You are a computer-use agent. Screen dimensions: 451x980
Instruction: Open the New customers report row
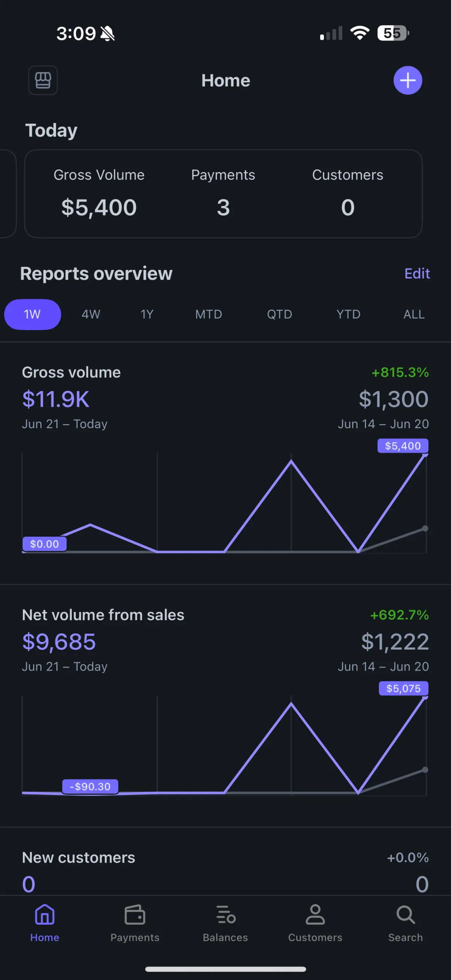pos(225,871)
